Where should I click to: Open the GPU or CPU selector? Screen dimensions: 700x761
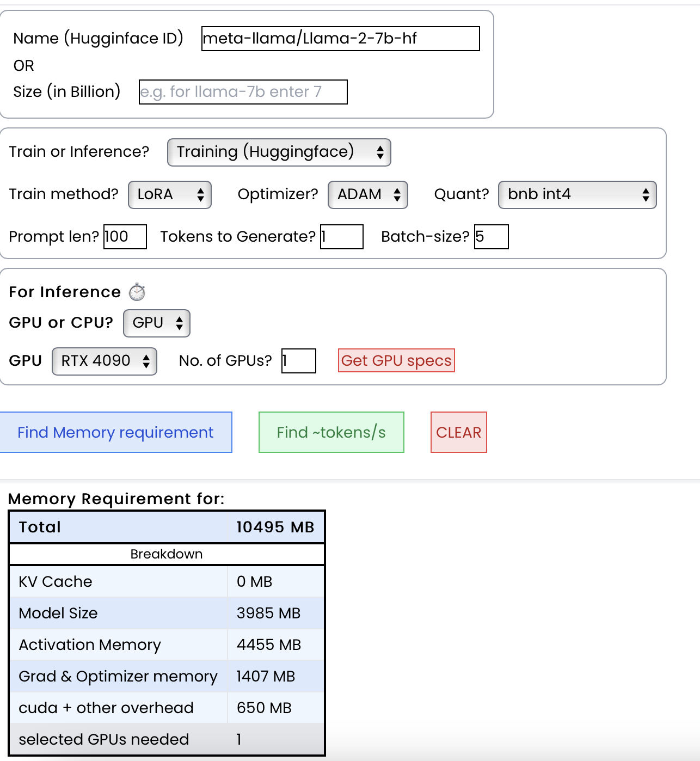(x=156, y=323)
